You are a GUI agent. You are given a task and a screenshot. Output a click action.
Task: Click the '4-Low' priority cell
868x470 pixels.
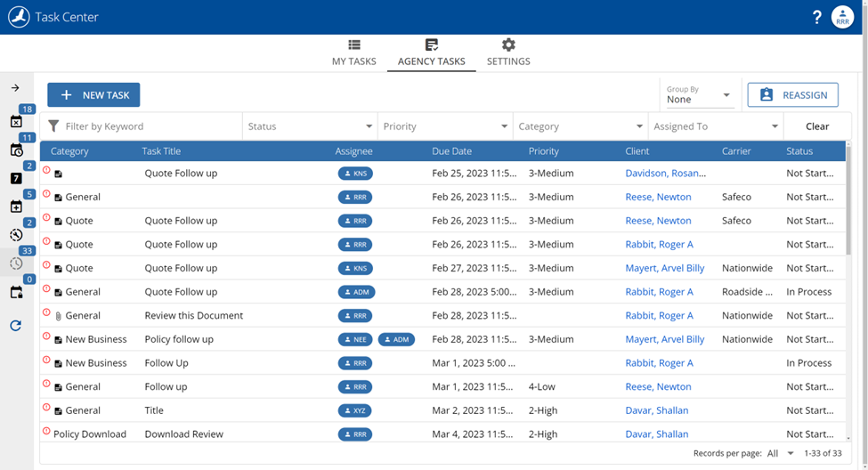coord(542,387)
